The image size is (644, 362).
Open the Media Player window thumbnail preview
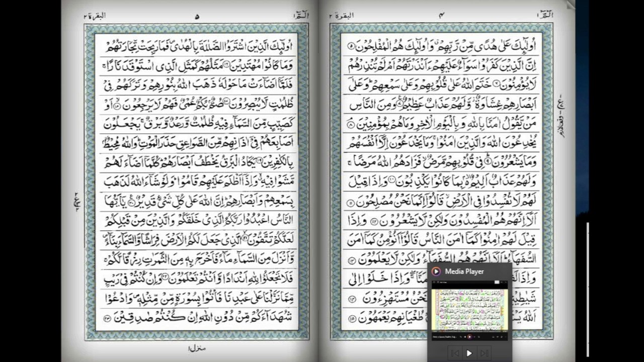(469, 311)
